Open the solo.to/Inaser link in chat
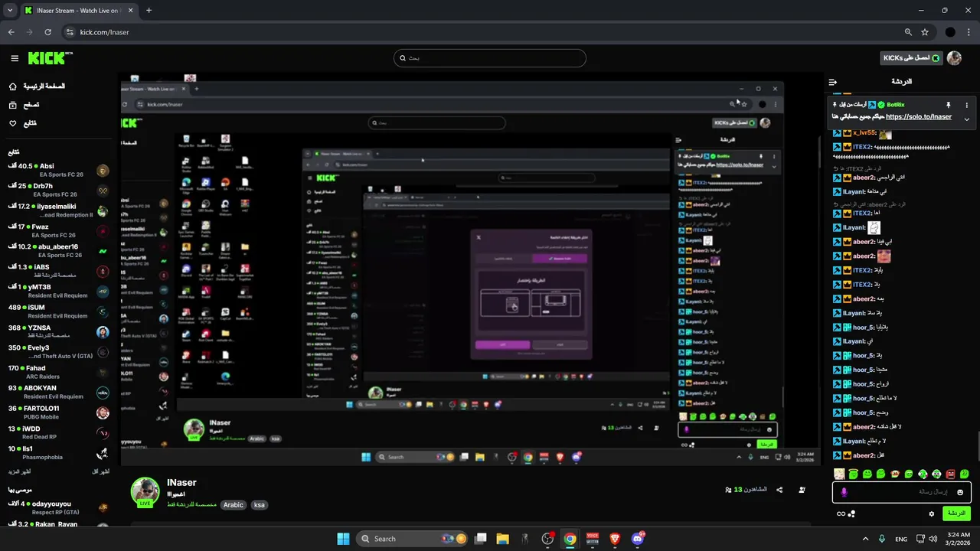Screen dimensions: 980x551 [x=919, y=117]
